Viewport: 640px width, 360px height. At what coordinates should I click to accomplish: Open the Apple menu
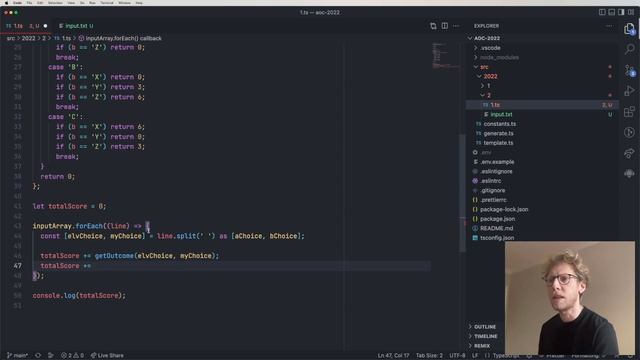(7, 3)
